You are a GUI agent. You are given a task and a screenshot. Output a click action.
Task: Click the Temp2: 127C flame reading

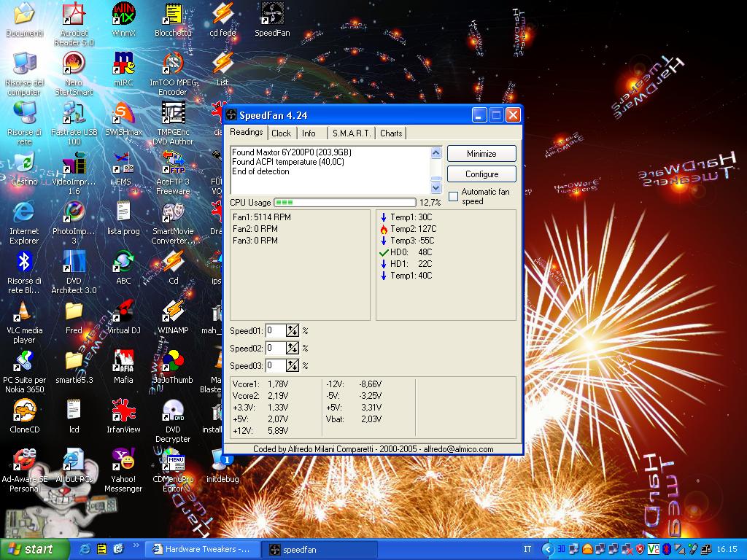tap(409, 229)
